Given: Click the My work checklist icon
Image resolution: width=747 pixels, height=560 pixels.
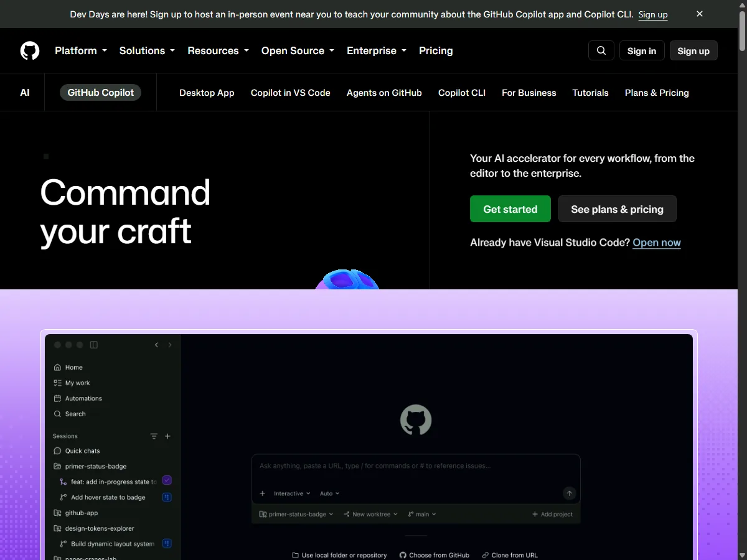Looking at the screenshot, I should coord(57,383).
